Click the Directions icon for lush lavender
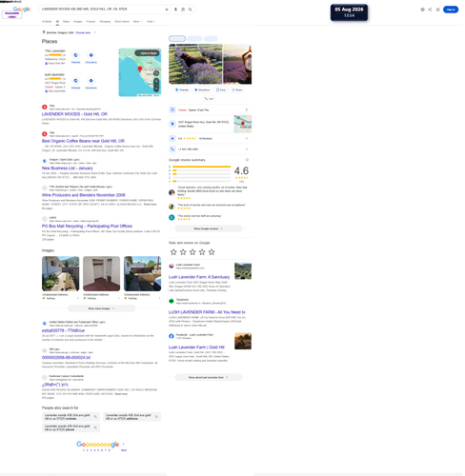 pyautogui.click(x=91, y=81)
